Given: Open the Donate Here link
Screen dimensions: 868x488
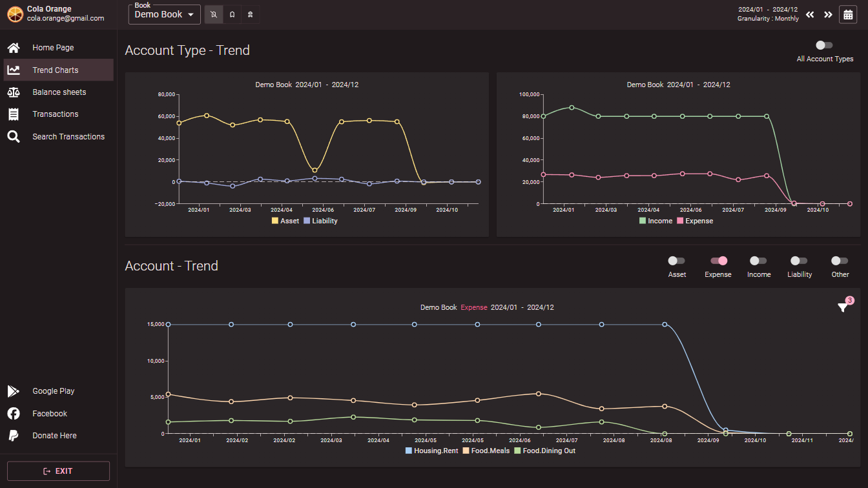Looking at the screenshot, I should [54, 436].
